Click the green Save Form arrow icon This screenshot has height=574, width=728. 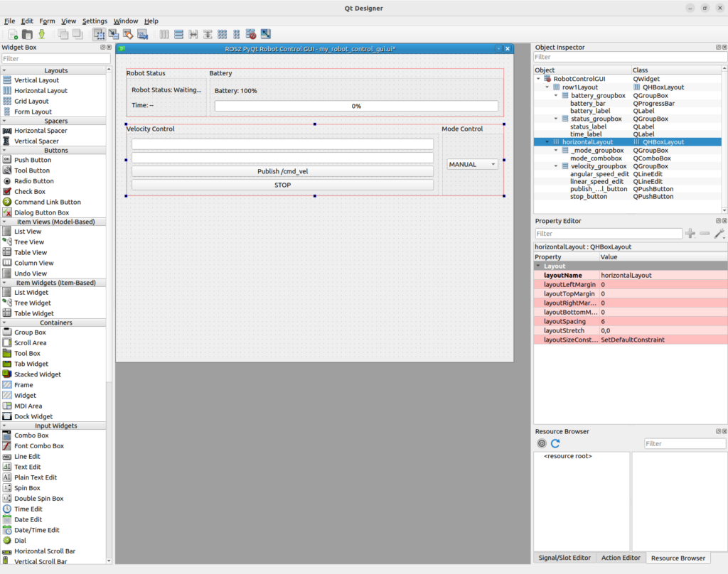click(x=42, y=34)
